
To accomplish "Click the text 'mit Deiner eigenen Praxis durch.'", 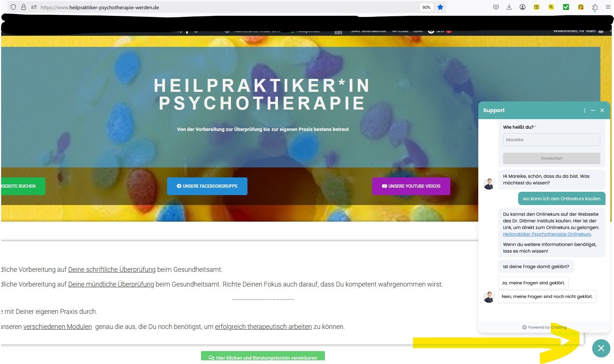I will (x=51, y=312).
